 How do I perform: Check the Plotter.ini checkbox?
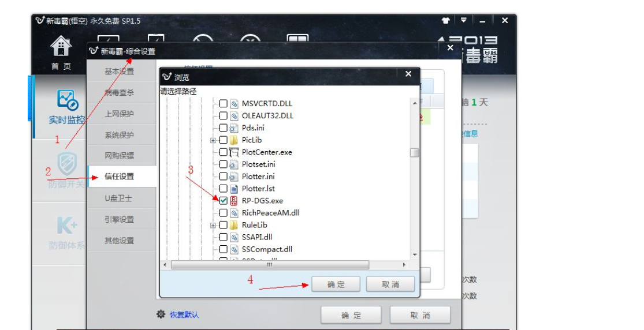pyautogui.click(x=223, y=177)
